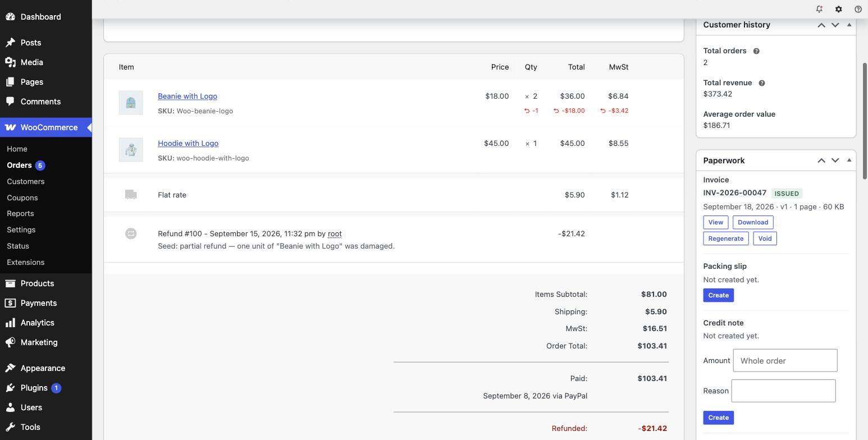Click the Beanie with Logo product thumbnail
Image resolution: width=868 pixels, height=440 pixels.
(x=131, y=103)
